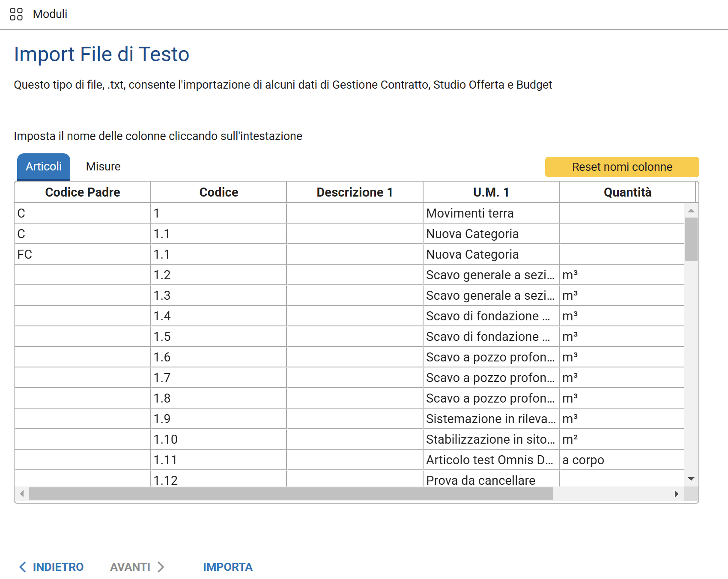Click the Codice Padre column header

pos(82,192)
